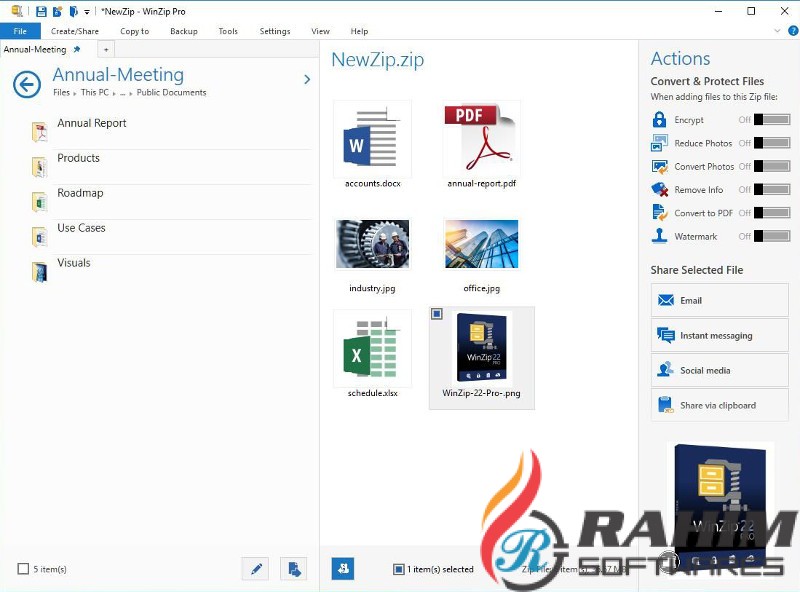Click the Convert Photos icon
The image size is (800, 592).
[x=659, y=166]
